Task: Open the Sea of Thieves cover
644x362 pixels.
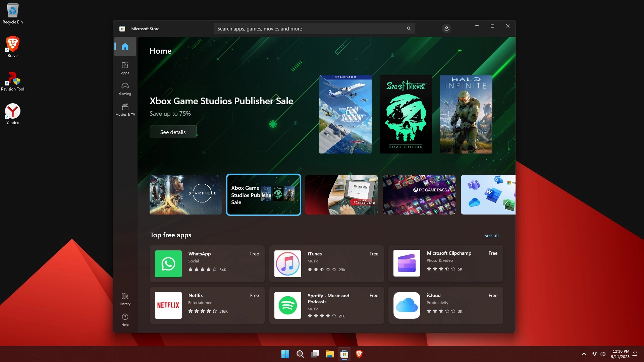Action: [x=406, y=114]
